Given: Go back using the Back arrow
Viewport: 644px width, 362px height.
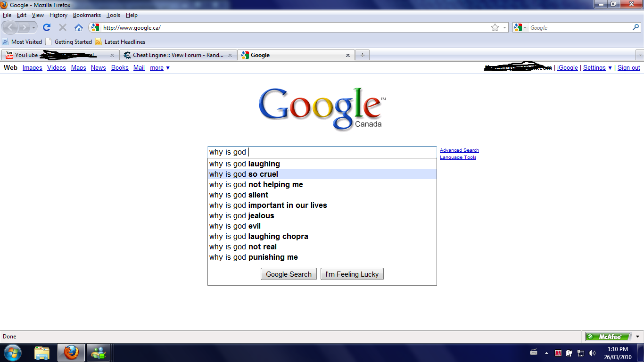Looking at the screenshot, I should tap(11, 27).
